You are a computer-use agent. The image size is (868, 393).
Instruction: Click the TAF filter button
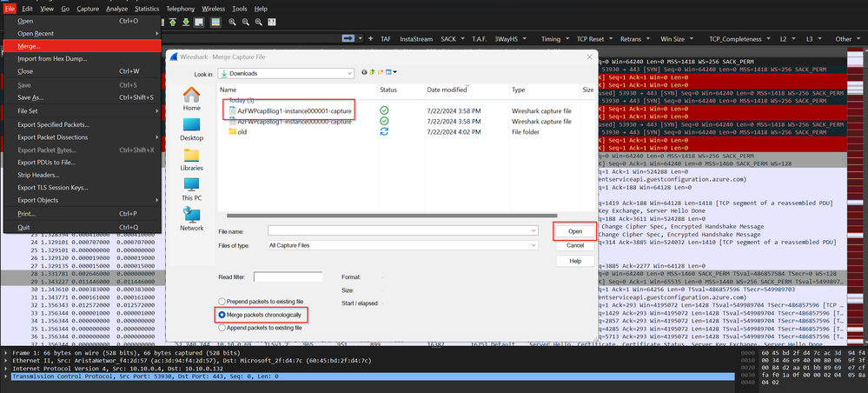(385, 39)
